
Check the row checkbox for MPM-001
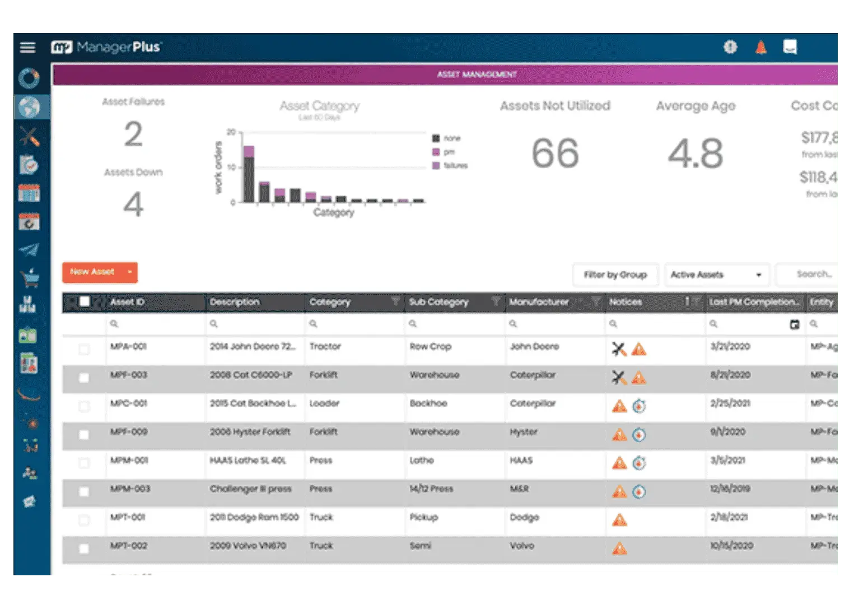pyautogui.click(x=83, y=464)
